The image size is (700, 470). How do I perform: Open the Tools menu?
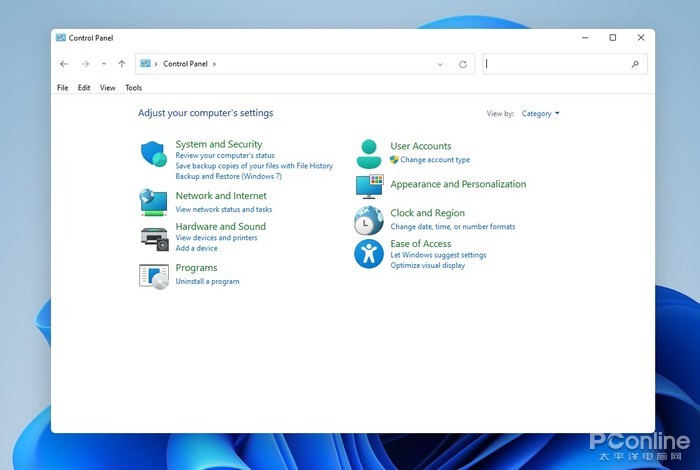[133, 88]
